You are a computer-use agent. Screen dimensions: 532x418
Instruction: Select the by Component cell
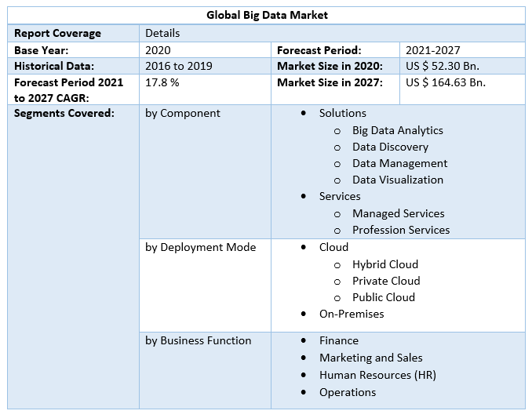183,113
